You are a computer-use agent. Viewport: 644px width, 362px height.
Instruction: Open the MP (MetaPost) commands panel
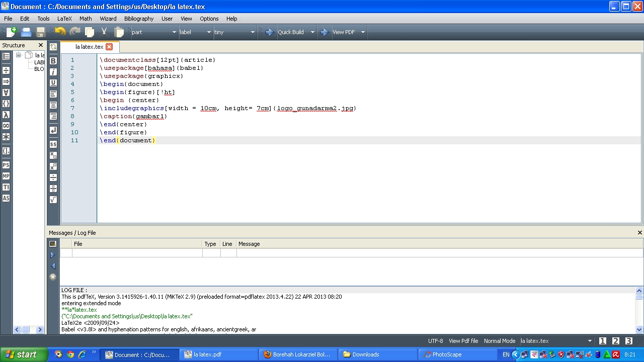point(6,176)
